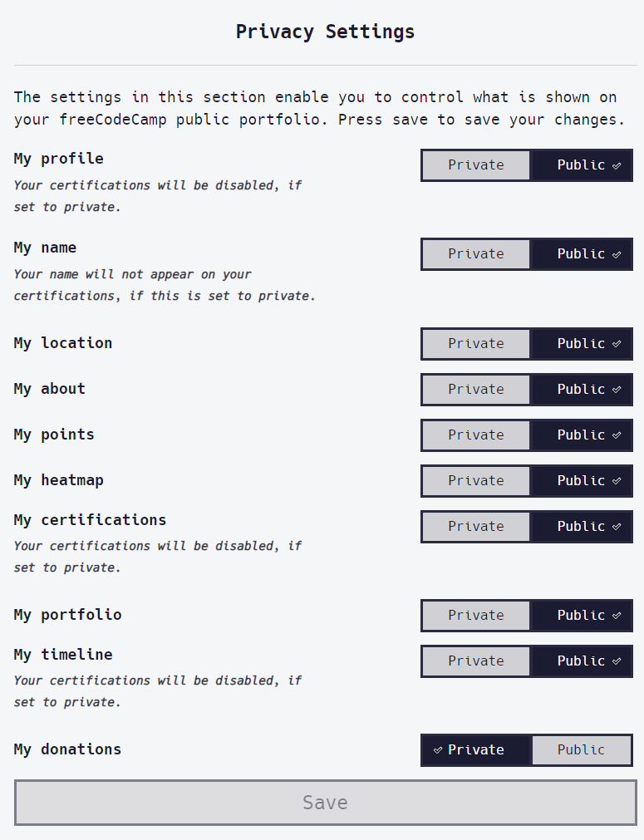Select Public for My name
The height and width of the screenshot is (840, 644).
point(582,253)
